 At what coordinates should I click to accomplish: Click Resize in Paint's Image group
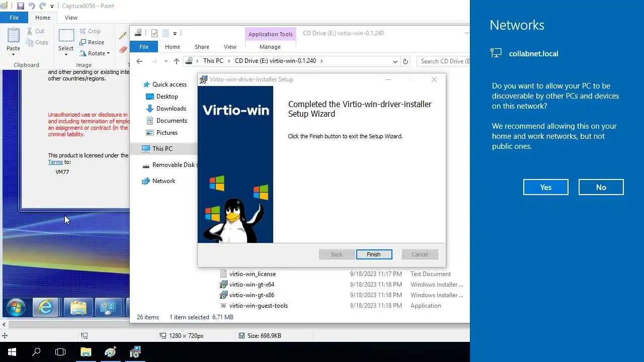pos(92,42)
